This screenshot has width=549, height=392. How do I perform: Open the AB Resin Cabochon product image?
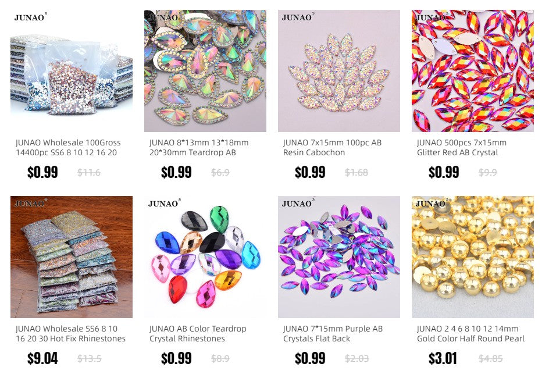point(339,71)
